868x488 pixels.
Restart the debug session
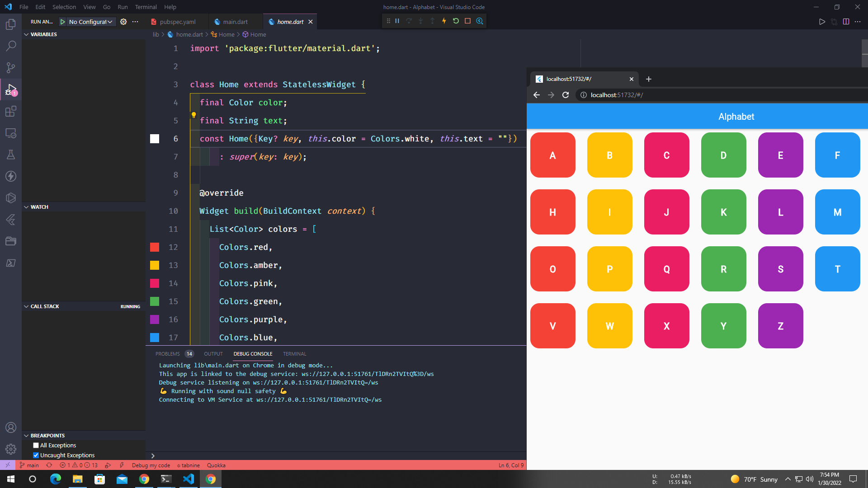coord(456,21)
